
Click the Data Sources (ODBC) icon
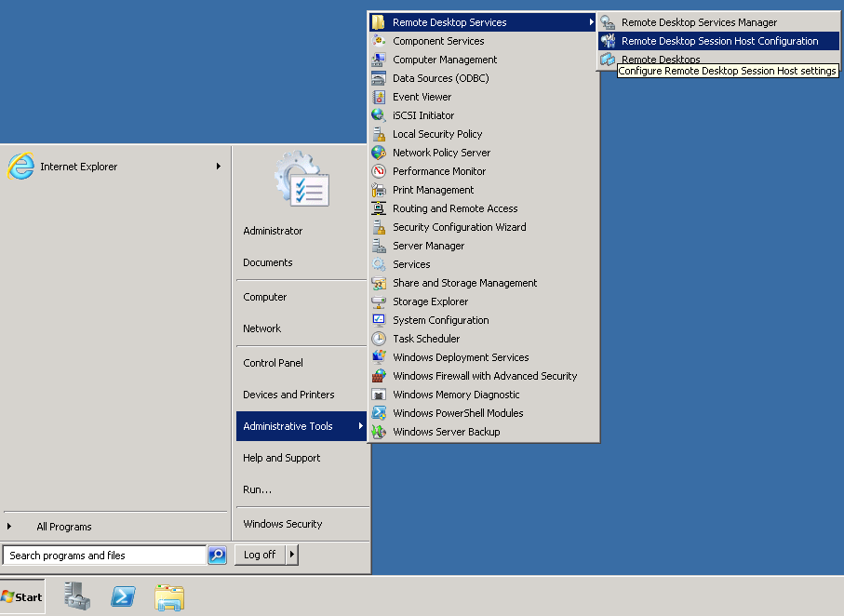click(379, 78)
